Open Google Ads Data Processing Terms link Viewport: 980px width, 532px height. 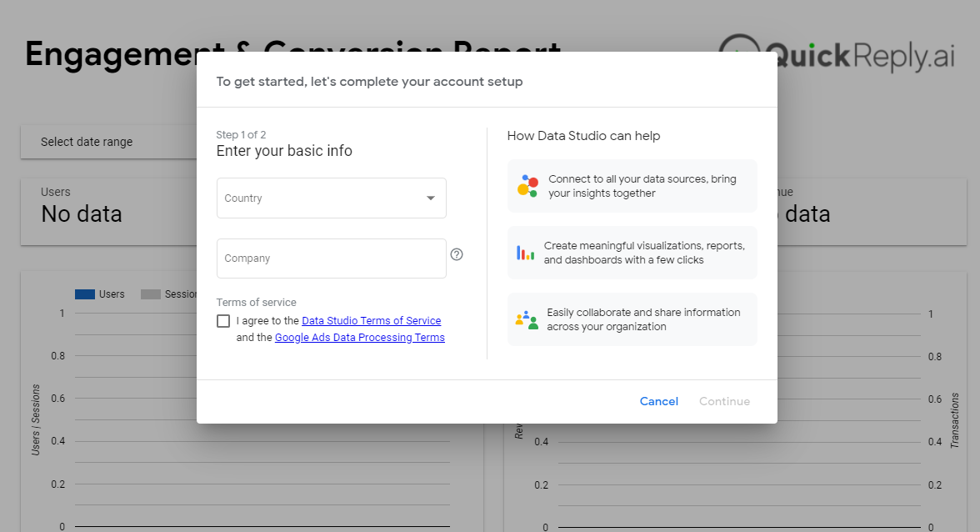tap(360, 338)
